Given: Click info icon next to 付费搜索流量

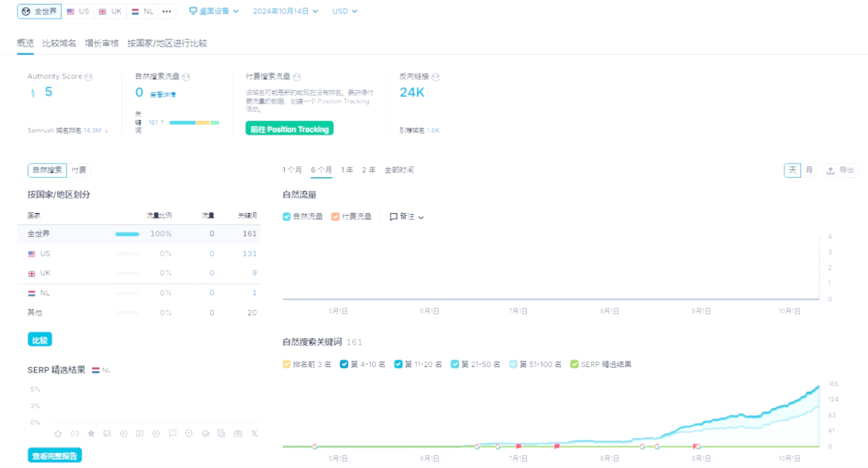Looking at the screenshot, I should tap(297, 77).
